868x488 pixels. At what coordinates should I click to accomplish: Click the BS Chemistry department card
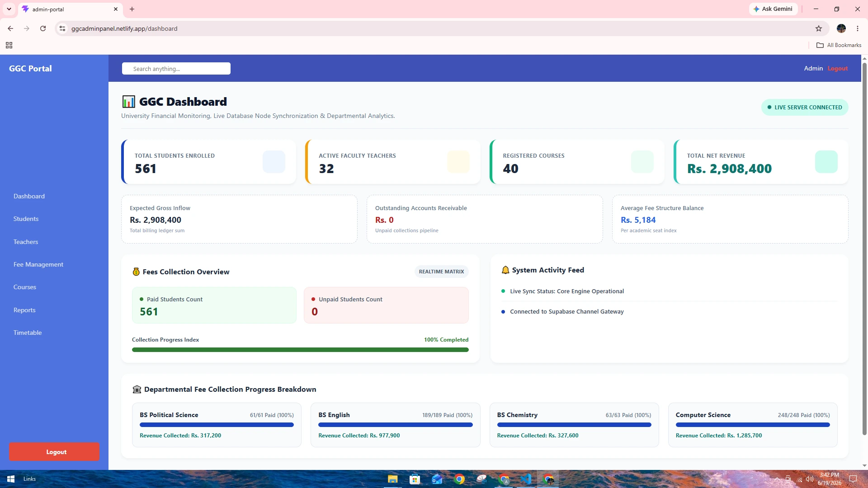[x=574, y=425]
